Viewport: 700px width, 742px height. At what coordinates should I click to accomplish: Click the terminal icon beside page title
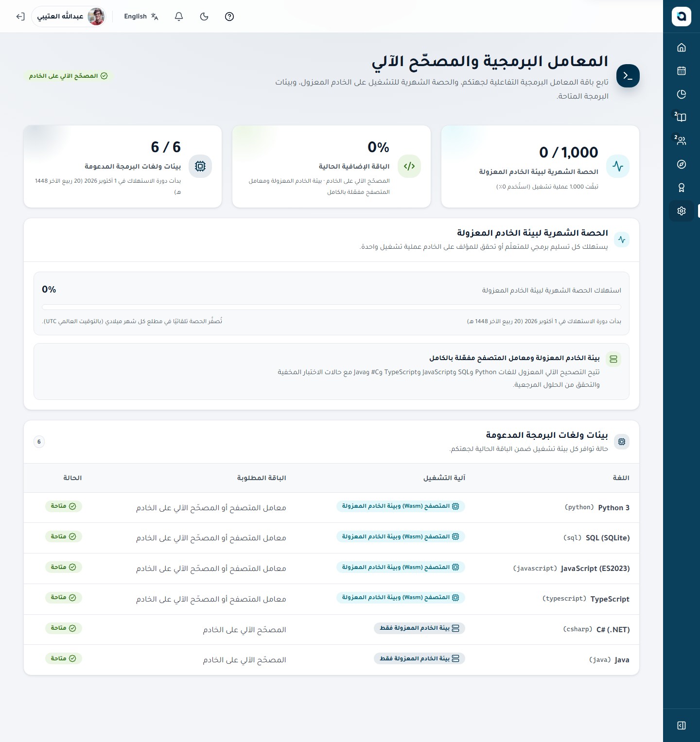[x=628, y=76]
